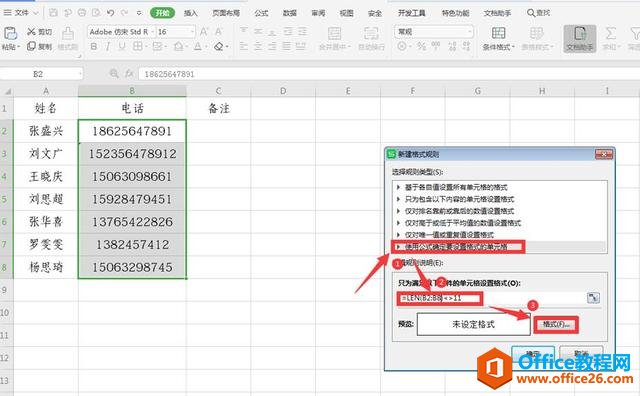640x396 pixels.
Task: Click the formula bar showing 18625647891
Action: coord(388,74)
